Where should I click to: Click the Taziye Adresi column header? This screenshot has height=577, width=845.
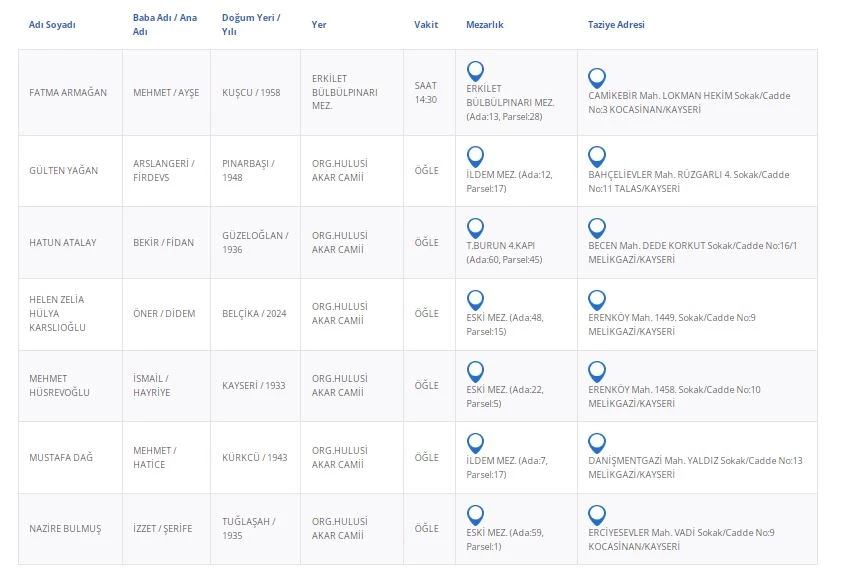tap(616, 25)
